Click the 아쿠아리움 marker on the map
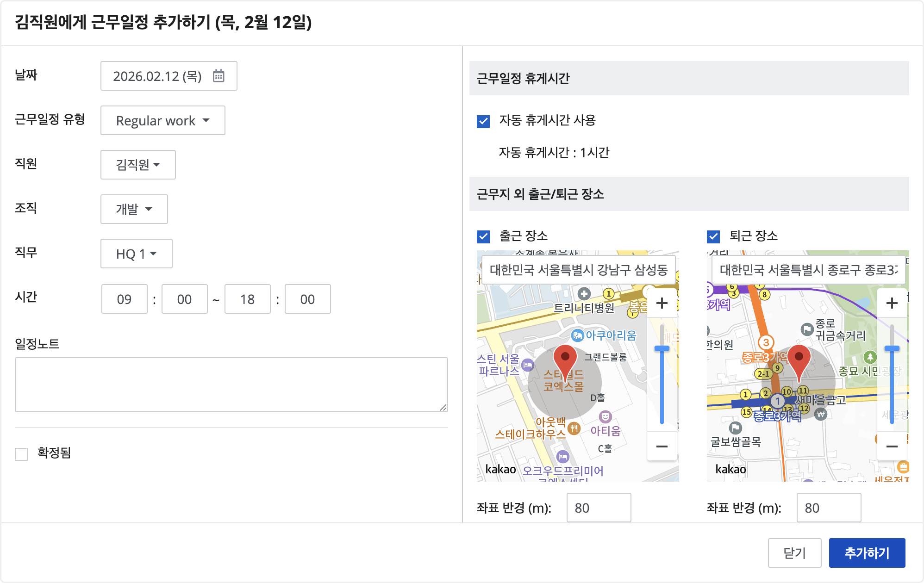 pyautogui.click(x=577, y=335)
